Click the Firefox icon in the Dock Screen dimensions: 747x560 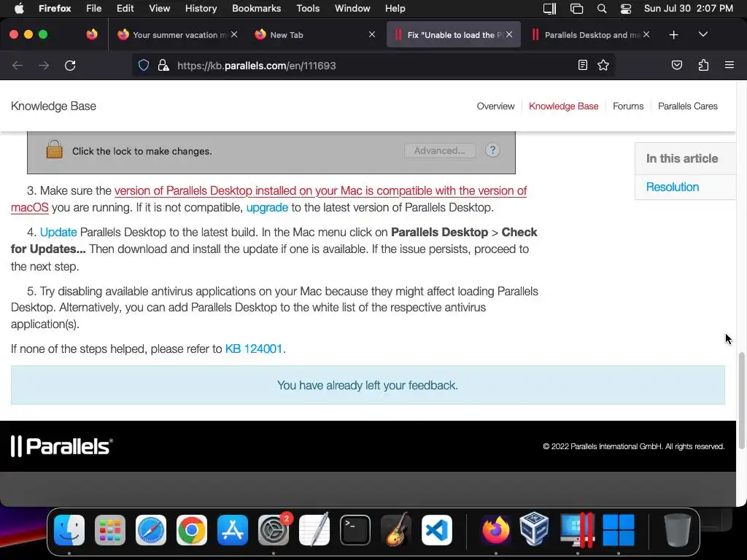tap(495, 530)
